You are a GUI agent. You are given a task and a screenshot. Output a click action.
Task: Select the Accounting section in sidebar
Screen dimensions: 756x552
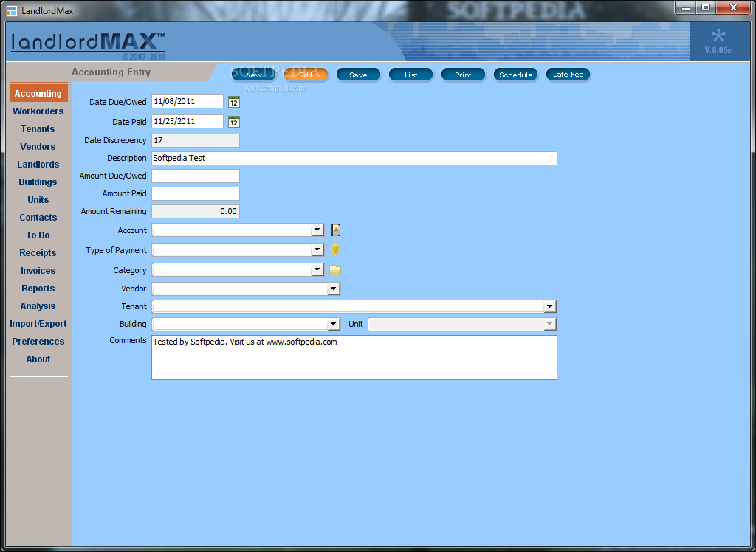[38, 93]
